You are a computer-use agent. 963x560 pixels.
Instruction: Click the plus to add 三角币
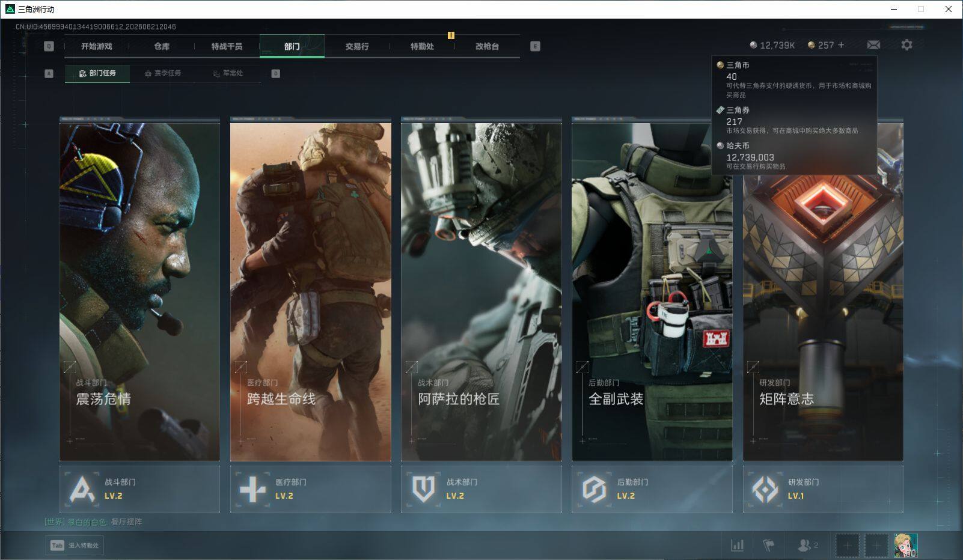(x=841, y=45)
